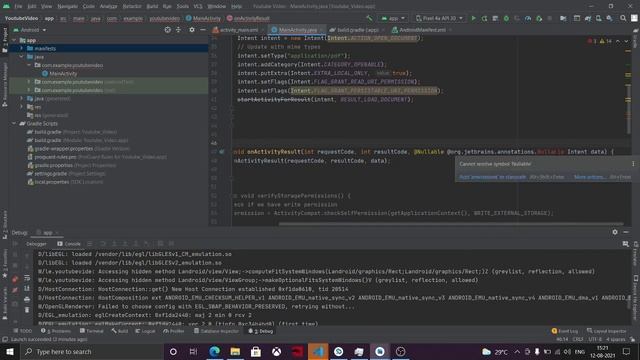
Task: Click 'Add annotations to classpath' link
Action: click(x=492, y=177)
